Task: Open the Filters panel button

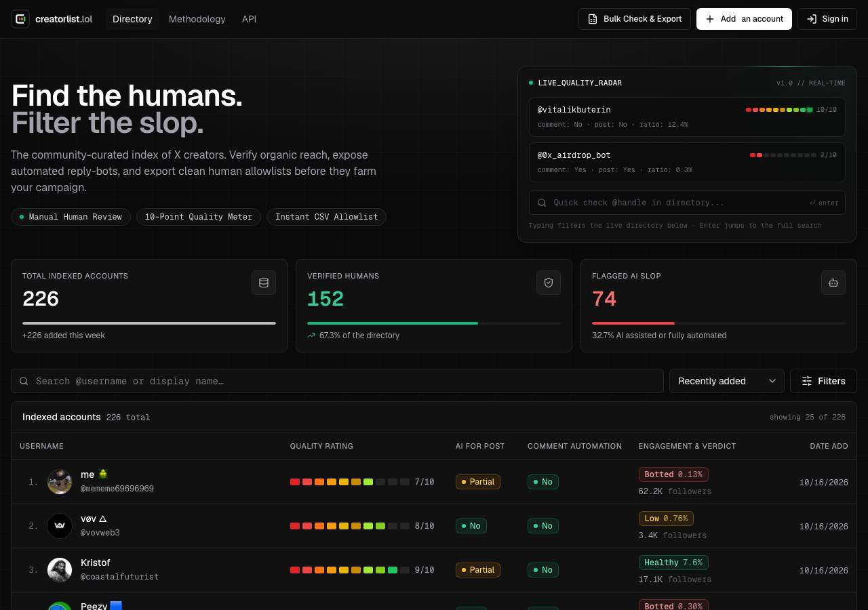Action: click(x=823, y=381)
